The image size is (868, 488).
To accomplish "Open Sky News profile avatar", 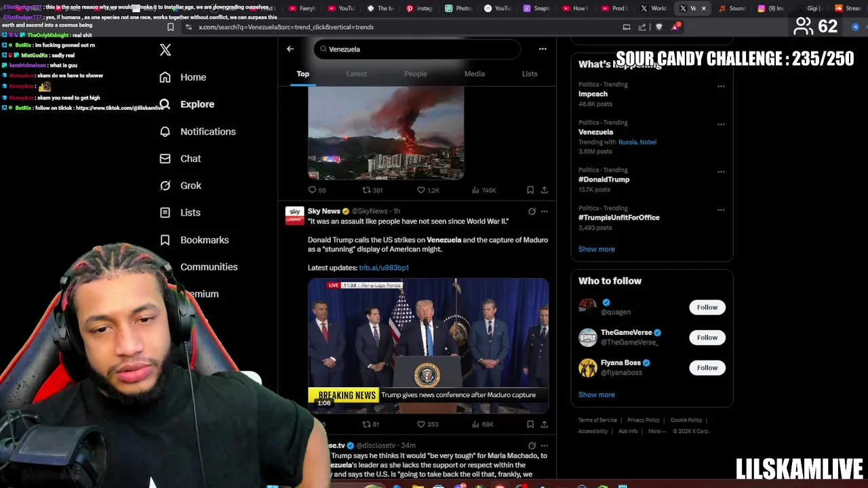I will (x=295, y=216).
